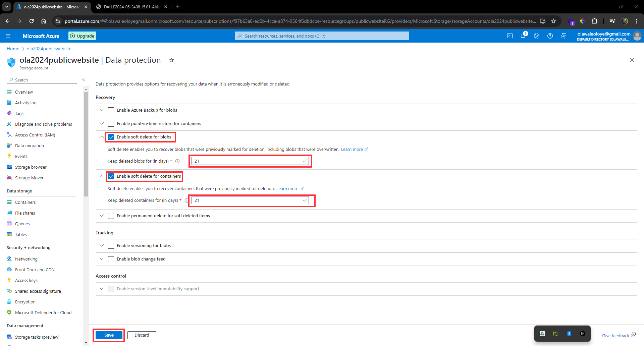Click the Keep deleted blobs days input field
The height and width of the screenshot is (346, 644).
250,161
